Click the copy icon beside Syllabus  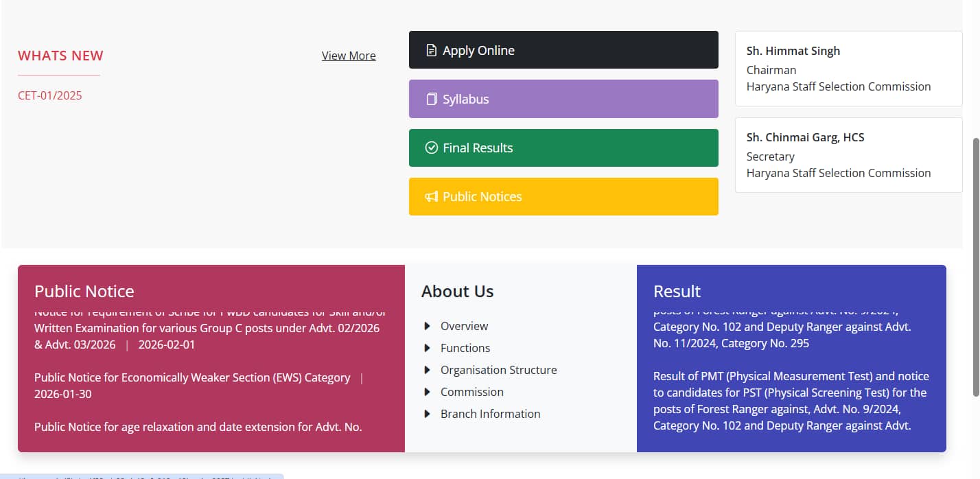[x=431, y=100]
